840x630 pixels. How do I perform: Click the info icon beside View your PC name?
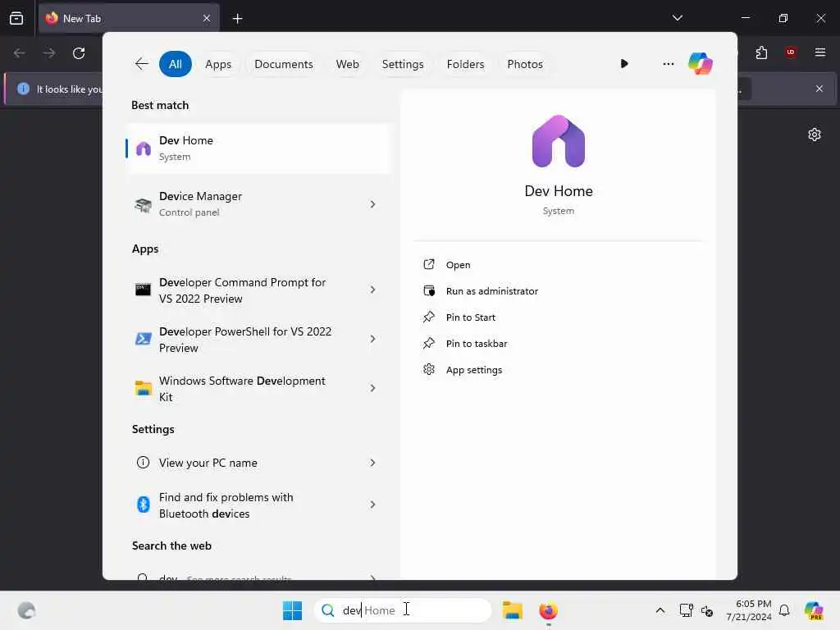click(143, 463)
